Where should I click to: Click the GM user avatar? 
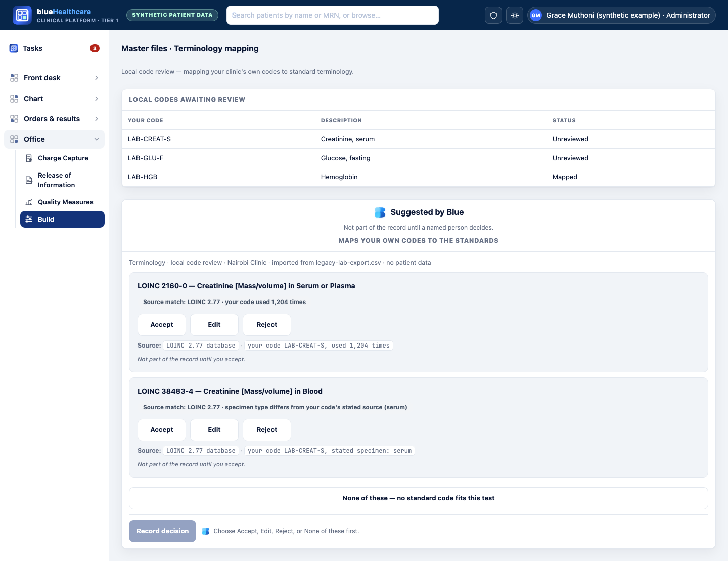point(536,15)
